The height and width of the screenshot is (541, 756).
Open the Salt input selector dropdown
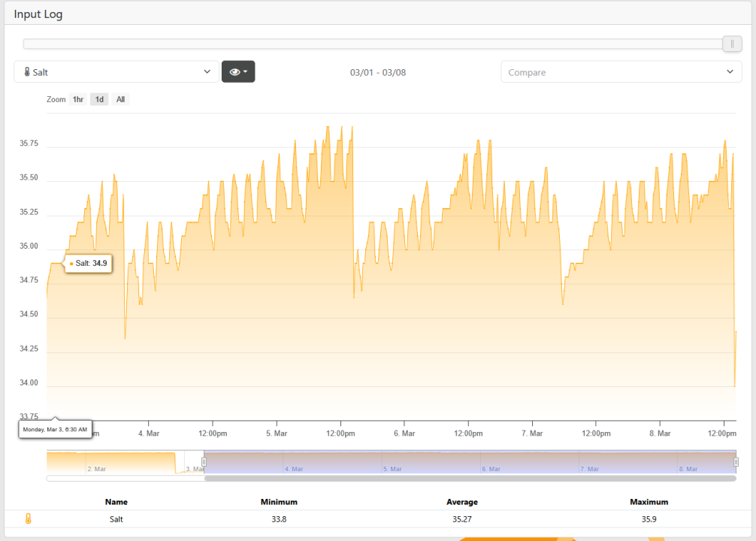[x=116, y=72]
